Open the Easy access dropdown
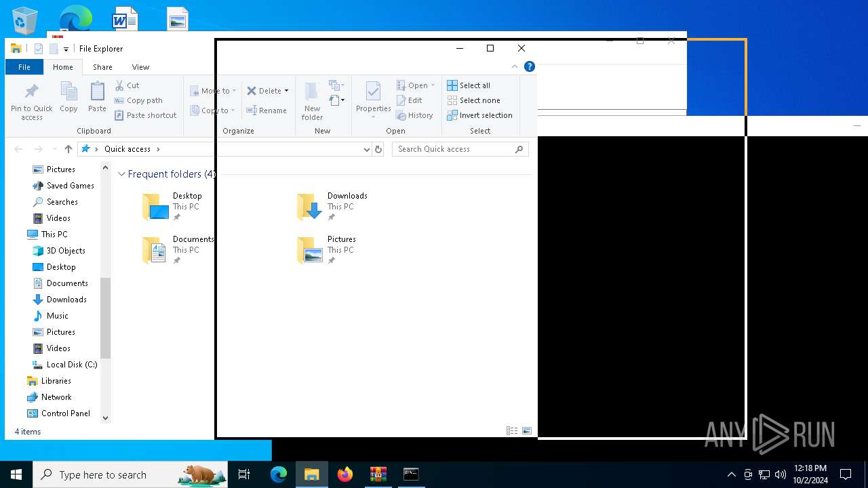 tap(337, 100)
